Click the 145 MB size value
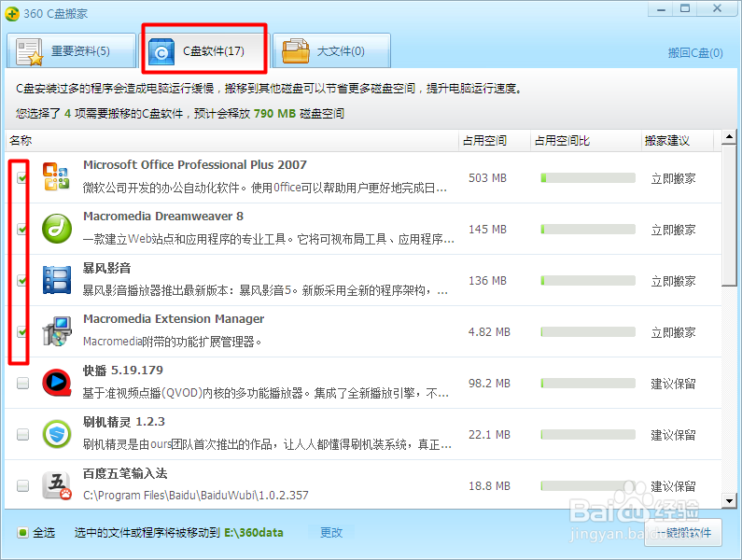742x560 pixels. coord(487,229)
